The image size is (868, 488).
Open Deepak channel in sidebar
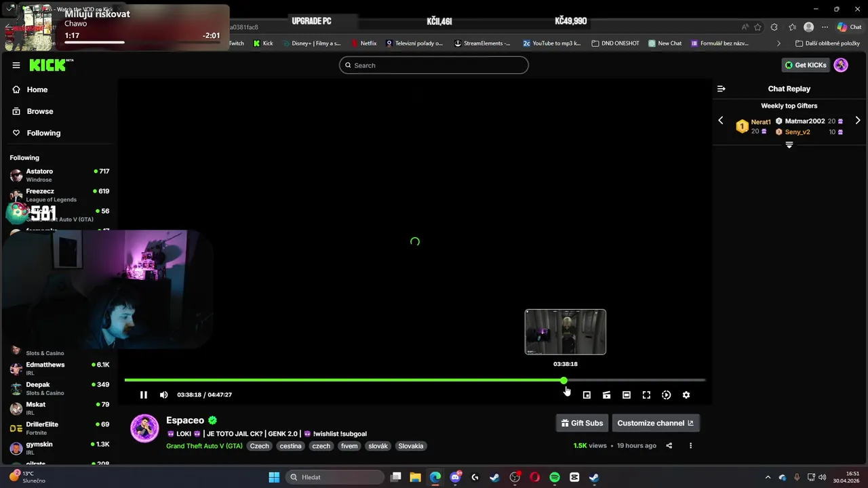click(x=59, y=388)
